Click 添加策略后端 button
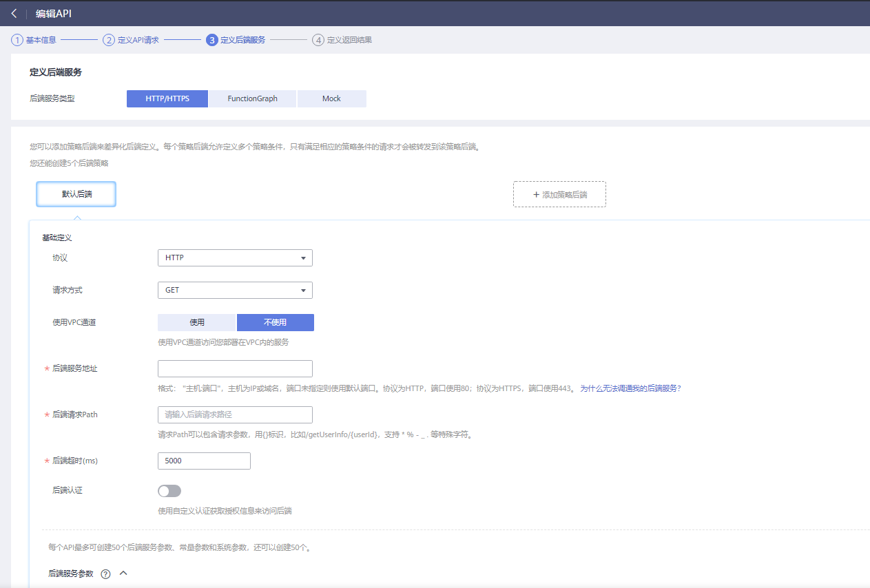 tap(559, 194)
